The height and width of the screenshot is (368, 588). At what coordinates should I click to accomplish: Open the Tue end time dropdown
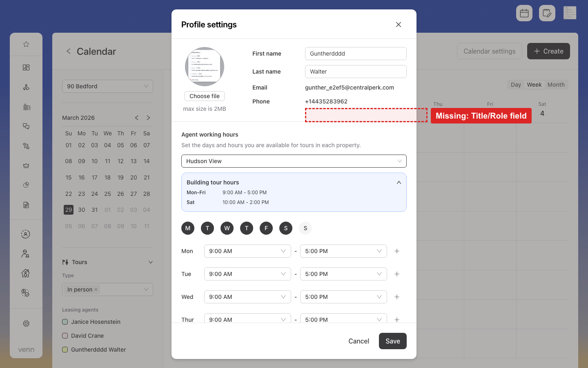click(x=343, y=274)
